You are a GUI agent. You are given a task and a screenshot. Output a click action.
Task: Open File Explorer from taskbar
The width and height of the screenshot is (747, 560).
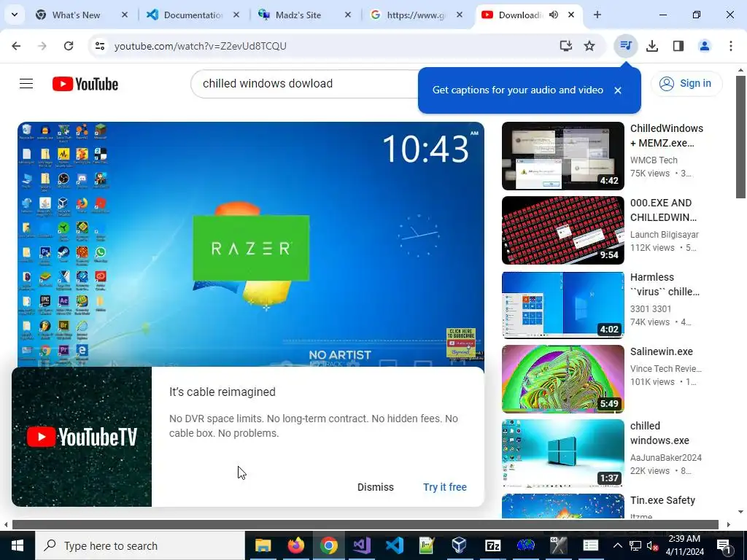tap(263, 545)
